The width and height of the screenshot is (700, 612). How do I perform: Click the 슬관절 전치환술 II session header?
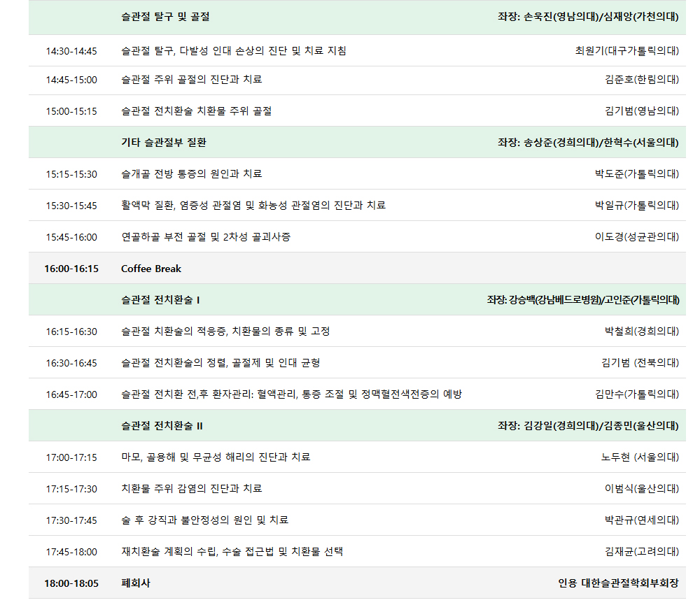tap(162, 426)
